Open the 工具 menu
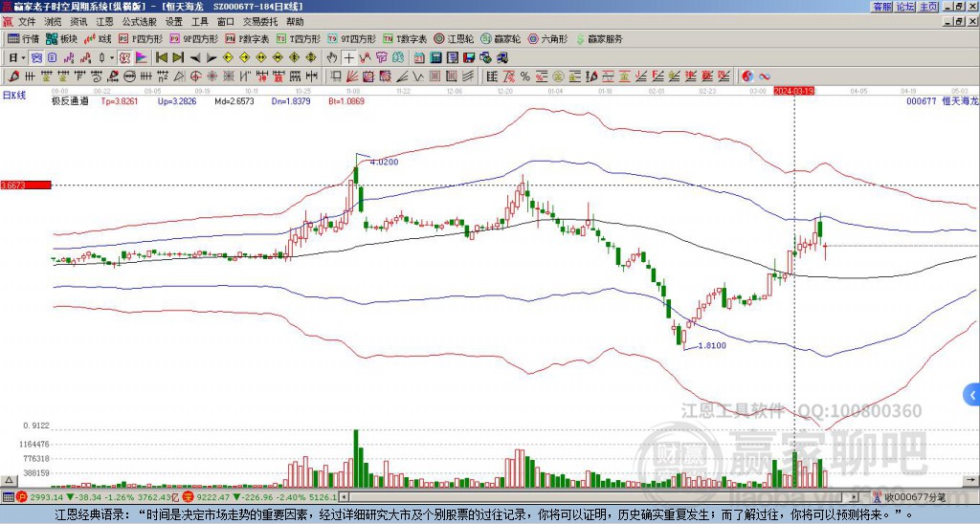This screenshot has height=524, width=980. click(x=199, y=22)
